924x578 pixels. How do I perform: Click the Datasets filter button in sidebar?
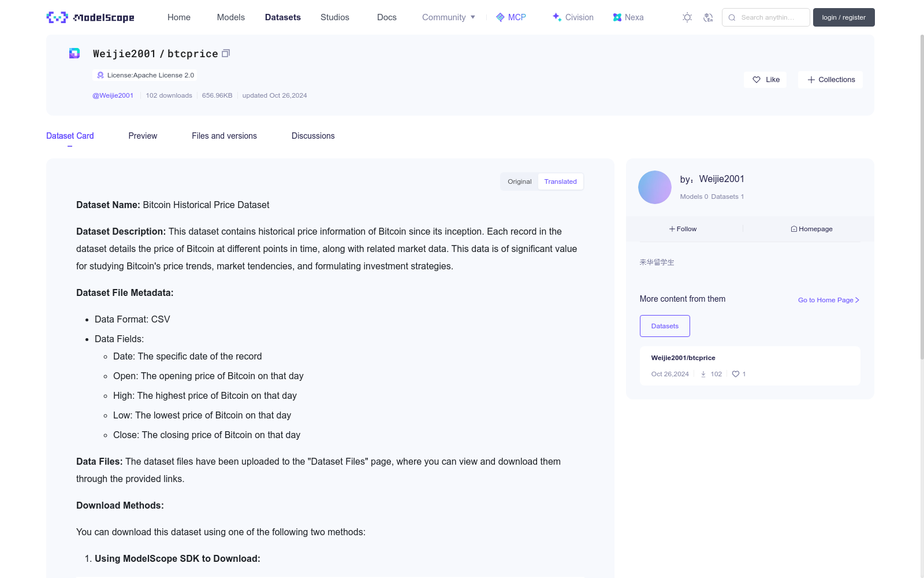665,326
